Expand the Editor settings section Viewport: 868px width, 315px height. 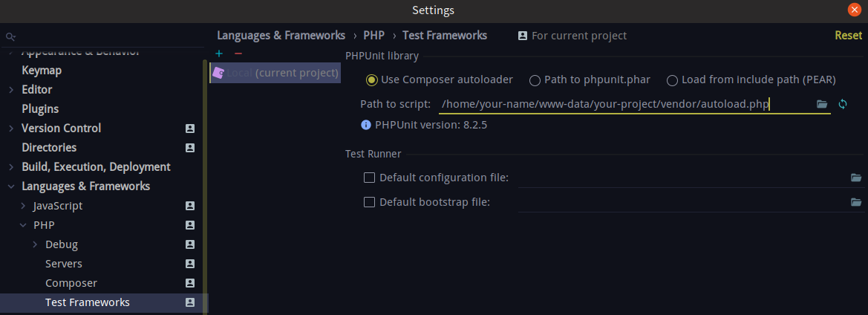pyautogui.click(x=11, y=90)
